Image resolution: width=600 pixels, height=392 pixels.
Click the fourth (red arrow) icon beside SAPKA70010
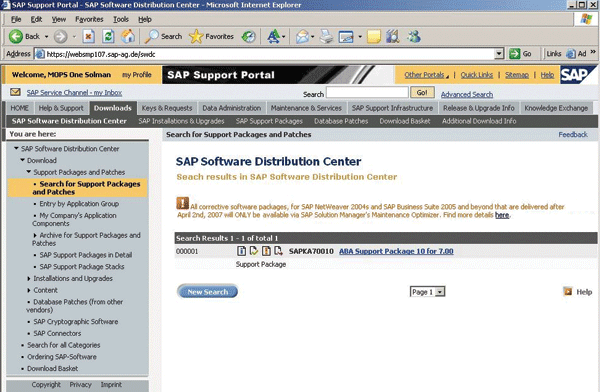pos(278,251)
